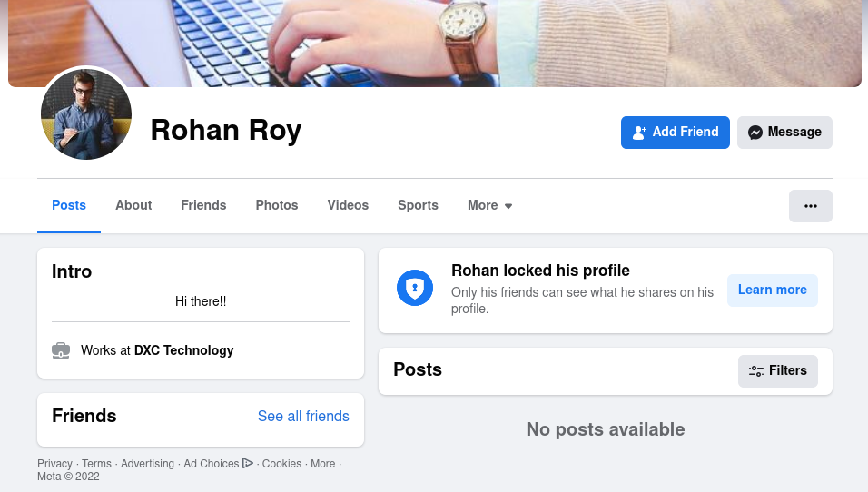Click the Add Friend person icon
The height and width of the screenshot is (492, 868).
pos(639,133)
